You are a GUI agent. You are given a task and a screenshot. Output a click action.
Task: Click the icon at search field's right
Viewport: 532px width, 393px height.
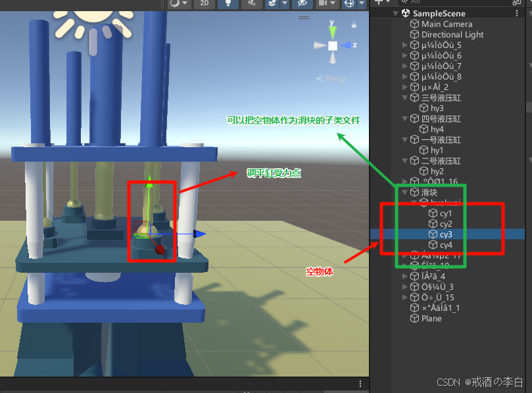[516, 2]
